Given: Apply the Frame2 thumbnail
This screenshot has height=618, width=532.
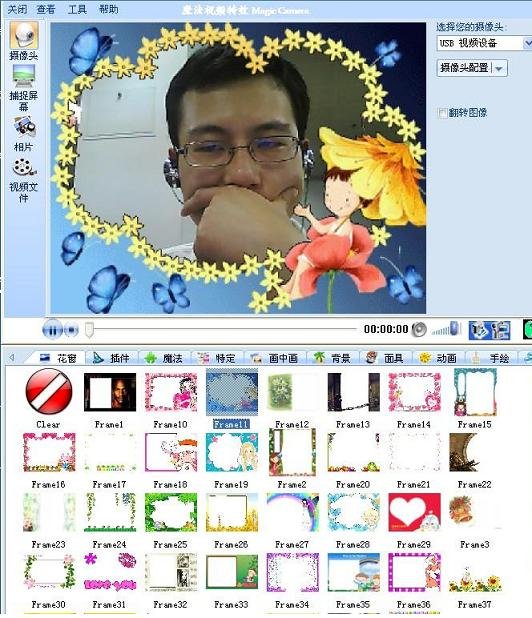Looking at the screenshot, I should coord(292,452).
